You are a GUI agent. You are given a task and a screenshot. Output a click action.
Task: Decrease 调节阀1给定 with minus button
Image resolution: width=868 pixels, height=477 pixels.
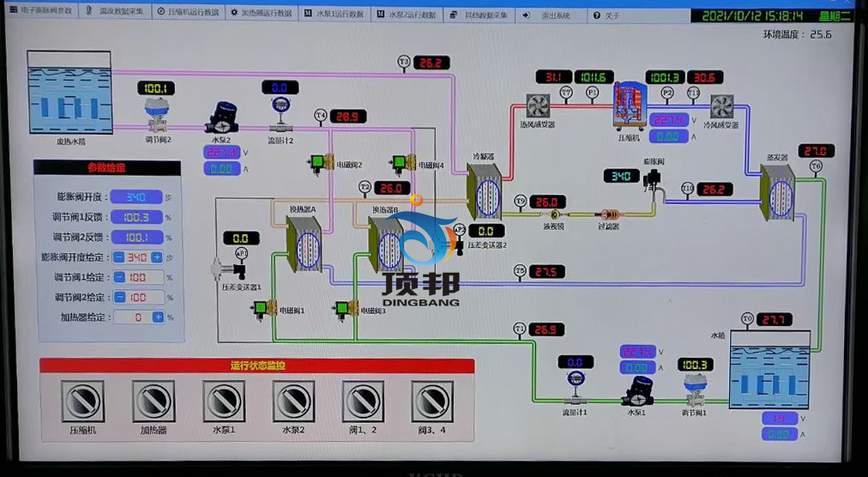(x=119, y=277)
